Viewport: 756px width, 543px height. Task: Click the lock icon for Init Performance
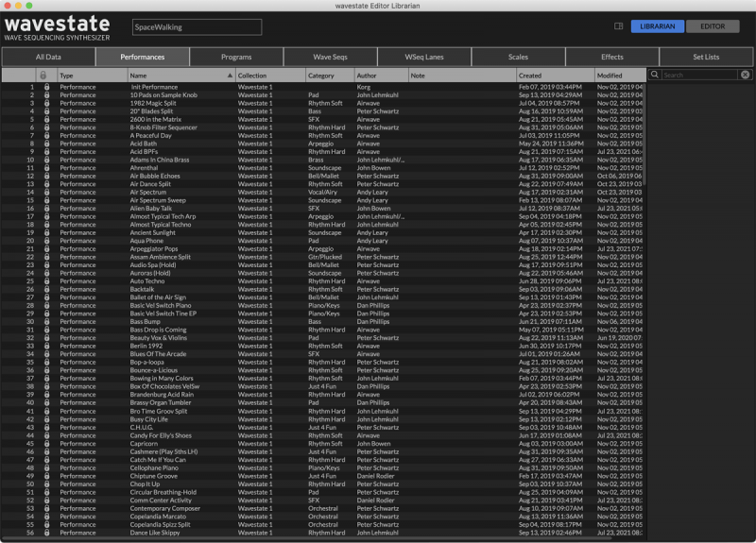(46, 87)
